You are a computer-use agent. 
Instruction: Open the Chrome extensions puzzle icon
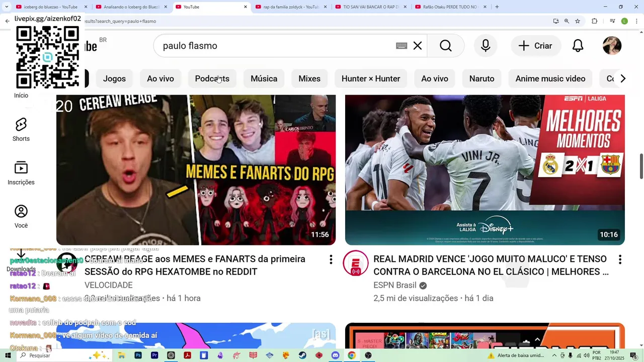595,21
